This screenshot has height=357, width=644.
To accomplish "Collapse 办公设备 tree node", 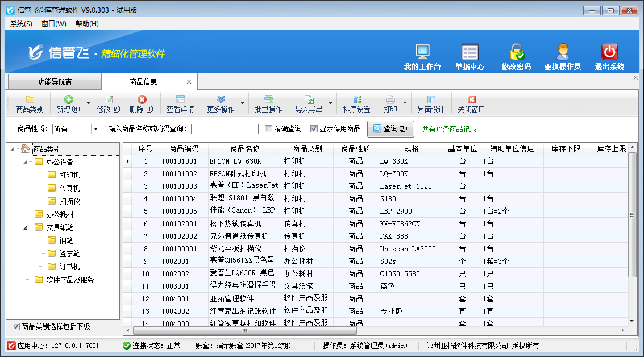I will tap(25, 162).
